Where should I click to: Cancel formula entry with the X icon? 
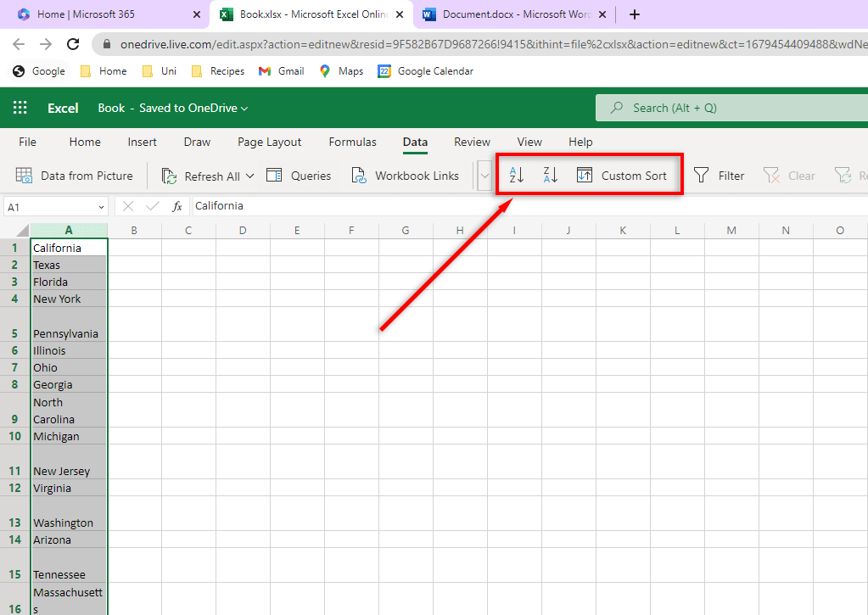point(128,206)
